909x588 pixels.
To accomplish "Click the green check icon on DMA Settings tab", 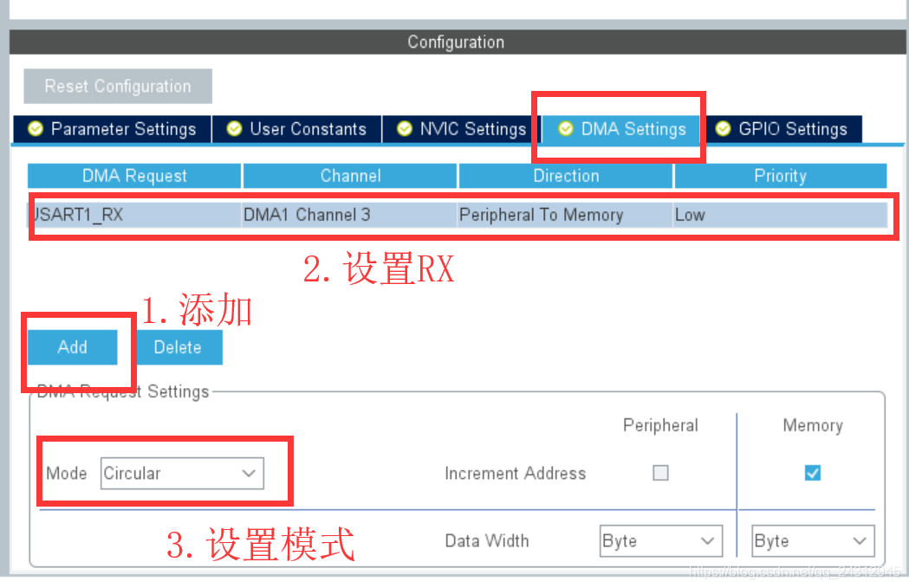I will click(x=565, y=128).
